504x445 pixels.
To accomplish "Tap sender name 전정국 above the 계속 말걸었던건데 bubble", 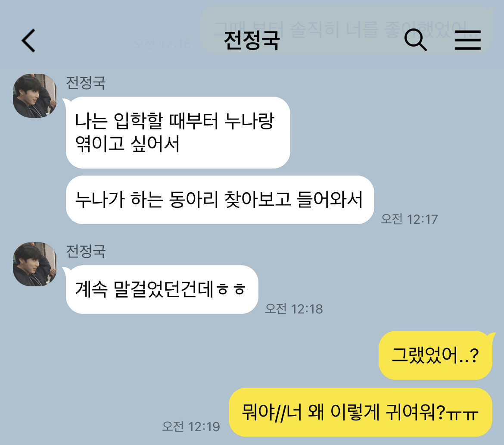I will [86, 251].
